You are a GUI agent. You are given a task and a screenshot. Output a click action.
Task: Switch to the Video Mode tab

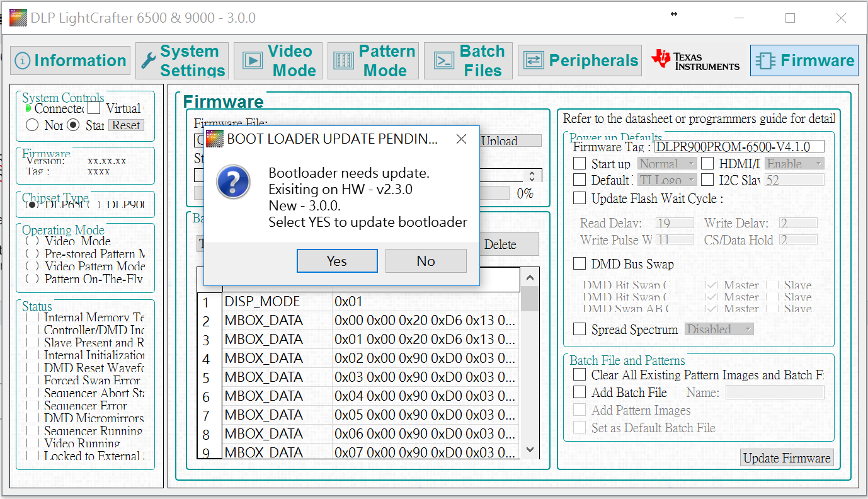(278, 61)
